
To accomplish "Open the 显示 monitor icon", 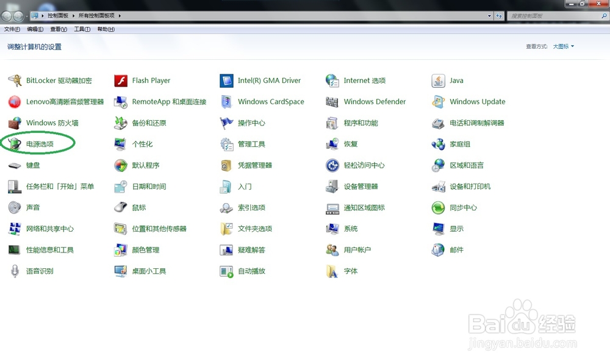I will [x=438, y=229].
